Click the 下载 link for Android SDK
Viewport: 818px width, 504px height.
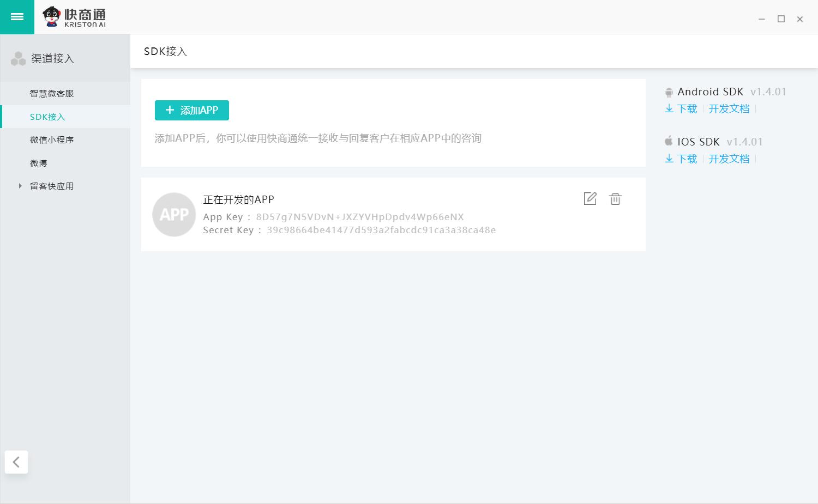click(x=685, y=108)
